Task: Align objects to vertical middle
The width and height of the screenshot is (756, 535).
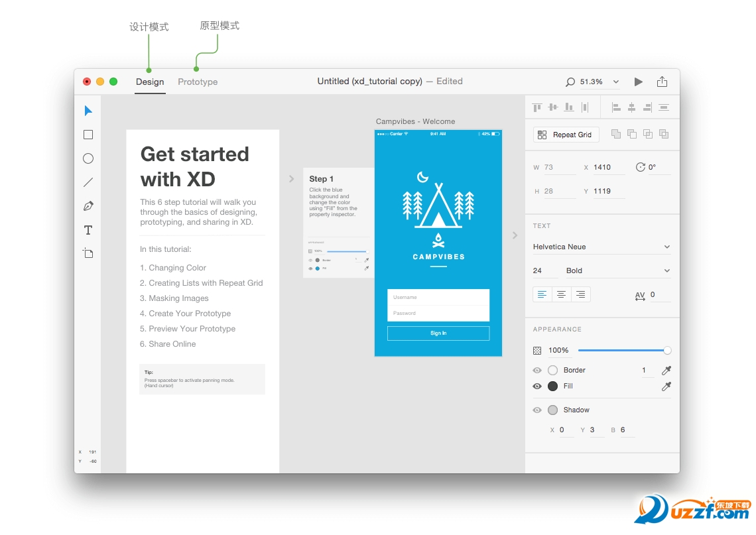Action: 553,107
